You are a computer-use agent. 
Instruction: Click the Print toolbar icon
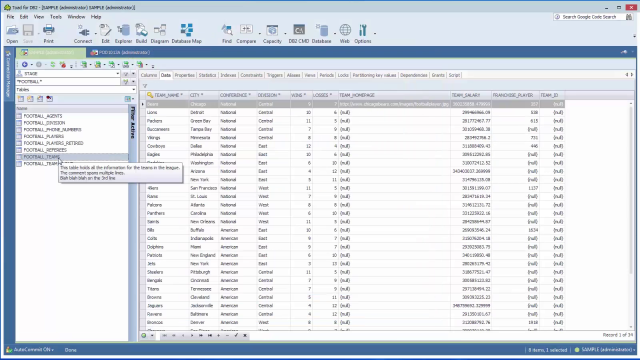49,33
